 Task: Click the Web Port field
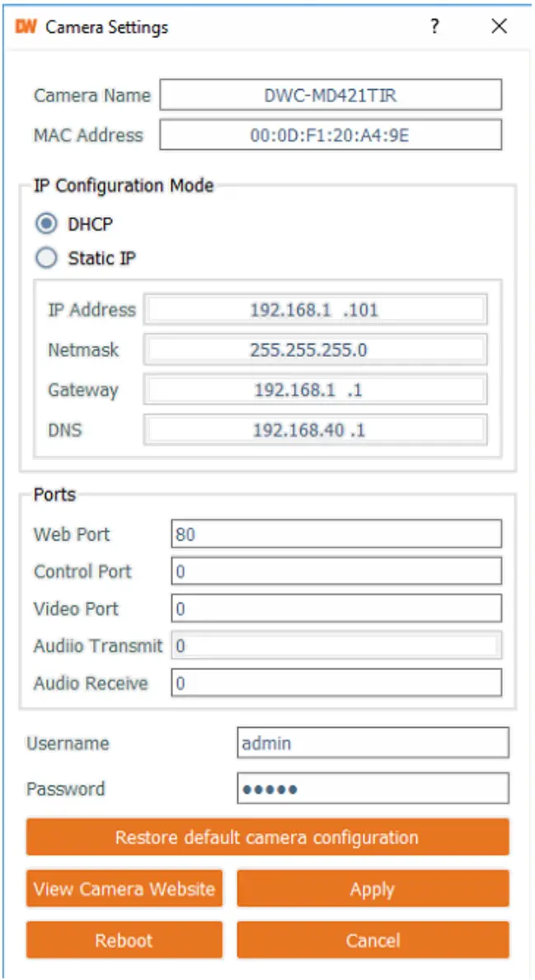pos(336,534)
